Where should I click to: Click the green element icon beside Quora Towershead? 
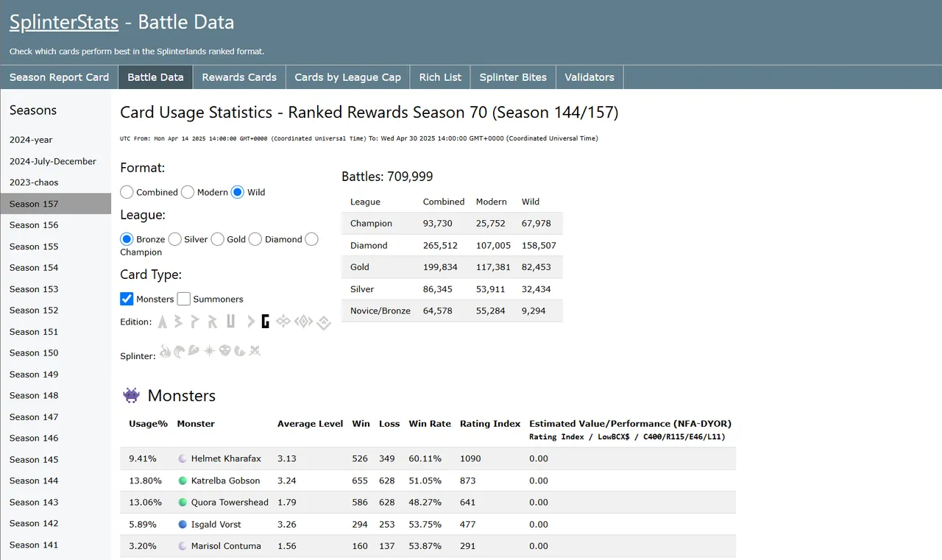pos(183,503)
